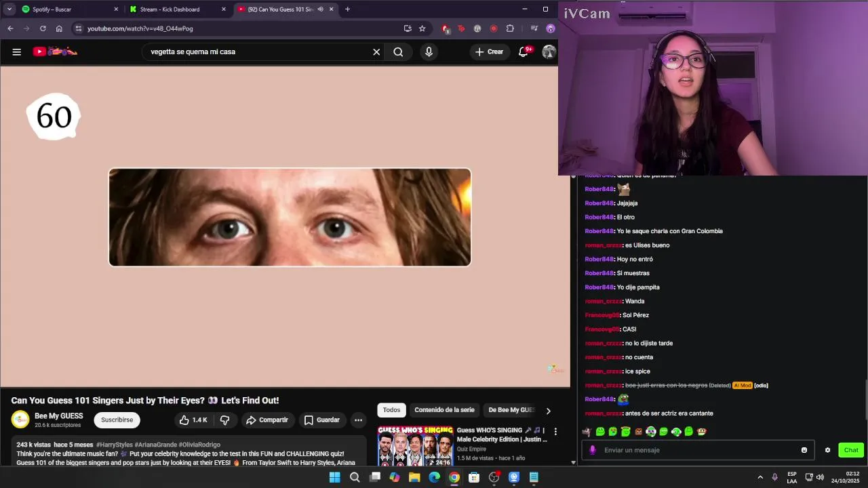The width and height of the screenshot is (868, 488).
Task: Select the De Bee My GUESS chip
Action: tap(511, 410)
